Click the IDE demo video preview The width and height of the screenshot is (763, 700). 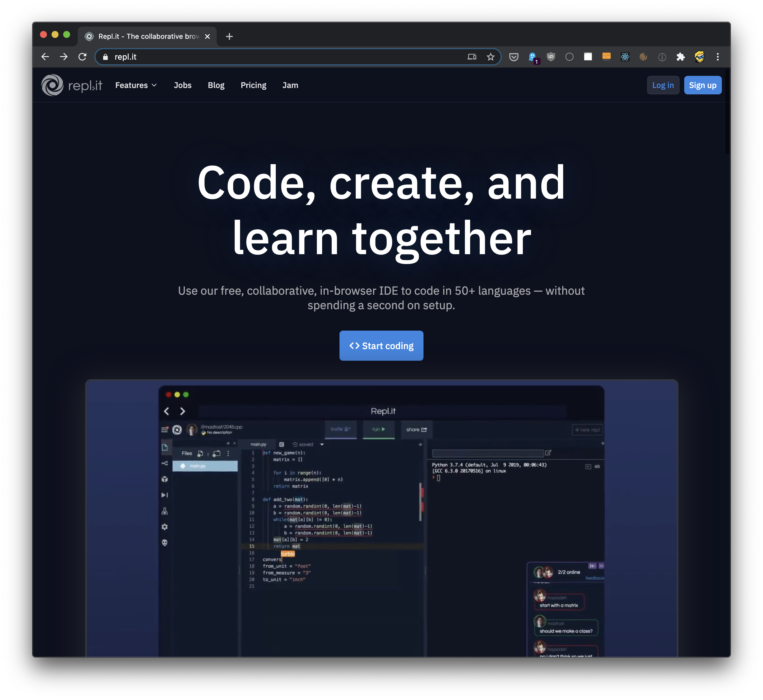click(381, 518)
